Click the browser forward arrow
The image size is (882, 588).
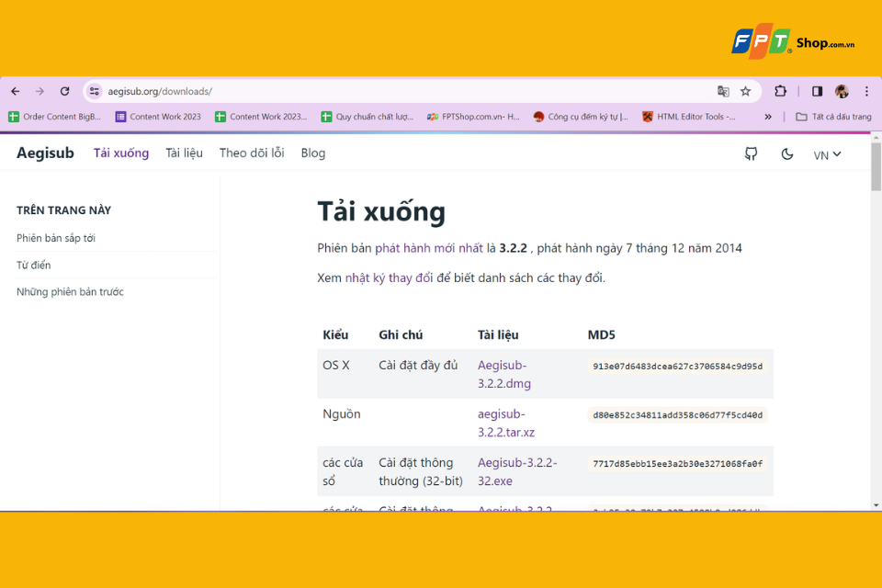(x=40, y=91)
